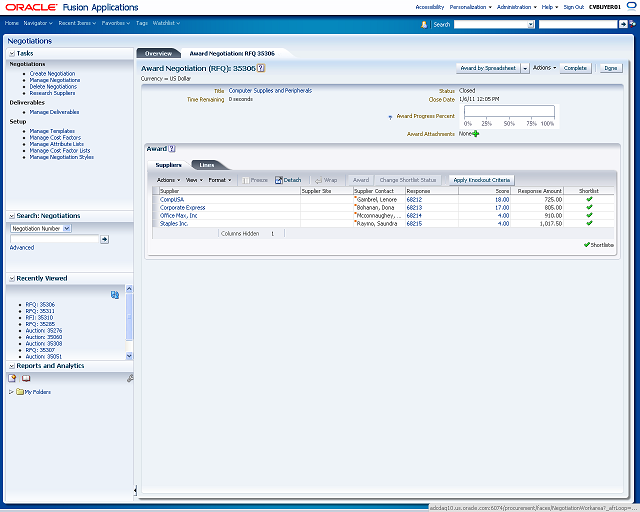Open the Suppliers table Actions menu

pos(169,180)
